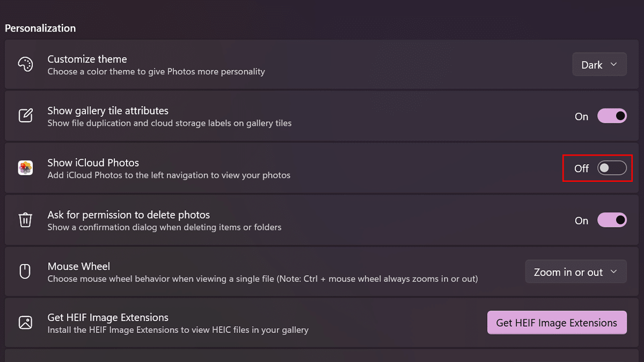644x362 pixels.
Task: Click the iCloud Photos app icon
Action: pyautogui.click(x=25, y=168)
